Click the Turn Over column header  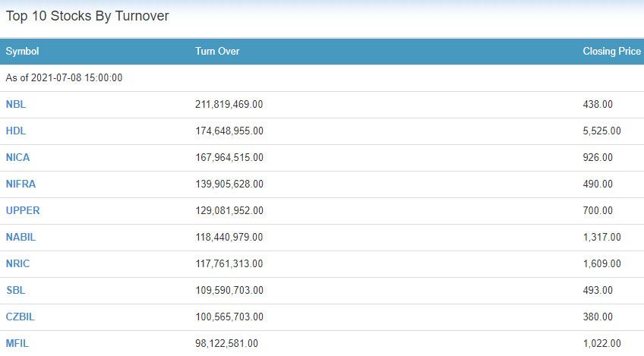pyautogui.click(x=217, y=52)
